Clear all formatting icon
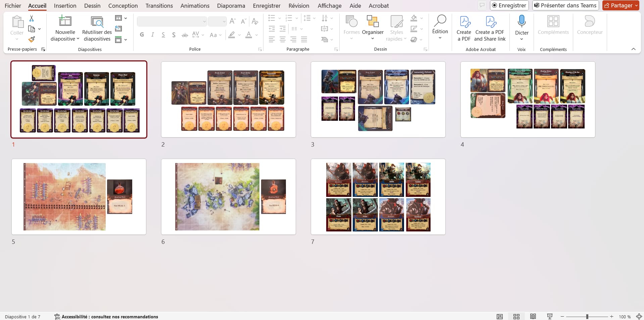This screenshot has width=644, height=320. click(x=255, y=21)
